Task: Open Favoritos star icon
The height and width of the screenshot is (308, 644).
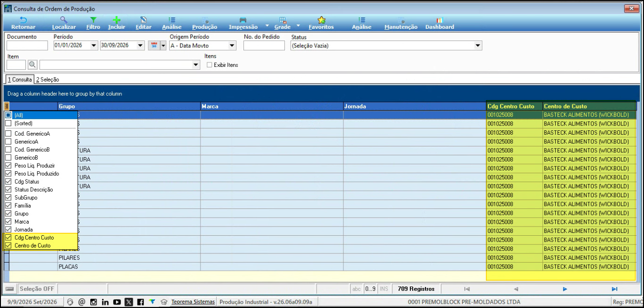Action: pos(321,20)
